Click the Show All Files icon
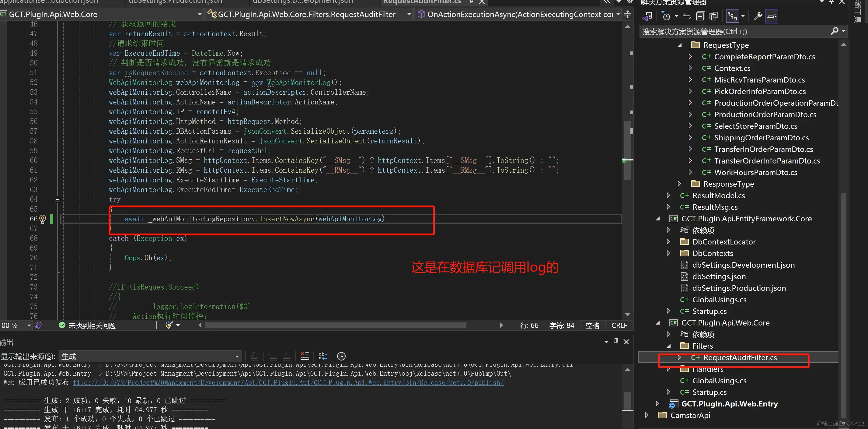The width and height of the screenshot is (868, 429). [x=714, y=16]
